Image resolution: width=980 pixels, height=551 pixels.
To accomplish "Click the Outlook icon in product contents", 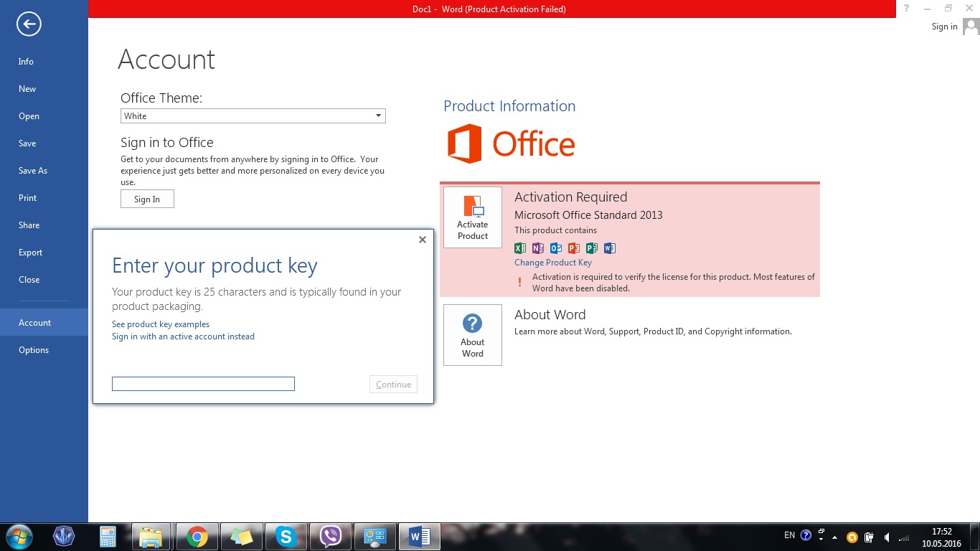I will pos(555,248).
